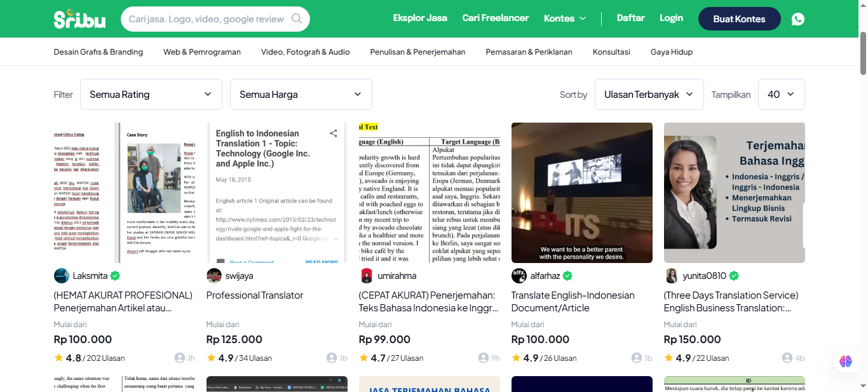Open the Semua Harga filter dropdown
The width and height of the screenshot is (868, 392).
pos(301,94)
